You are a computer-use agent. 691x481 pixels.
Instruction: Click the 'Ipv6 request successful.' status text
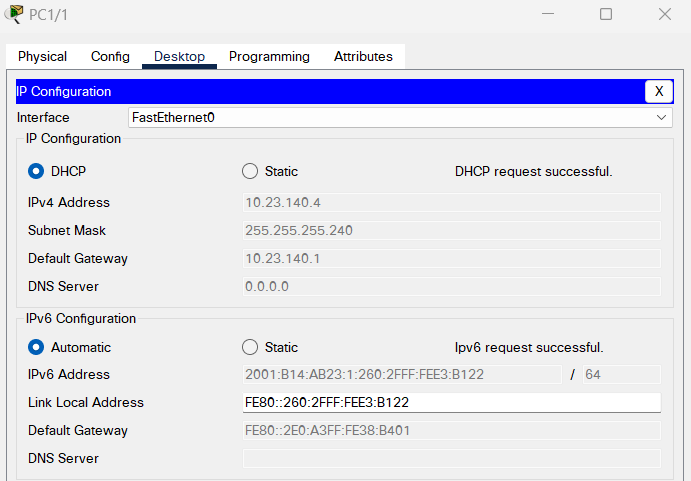click(529, 347)
